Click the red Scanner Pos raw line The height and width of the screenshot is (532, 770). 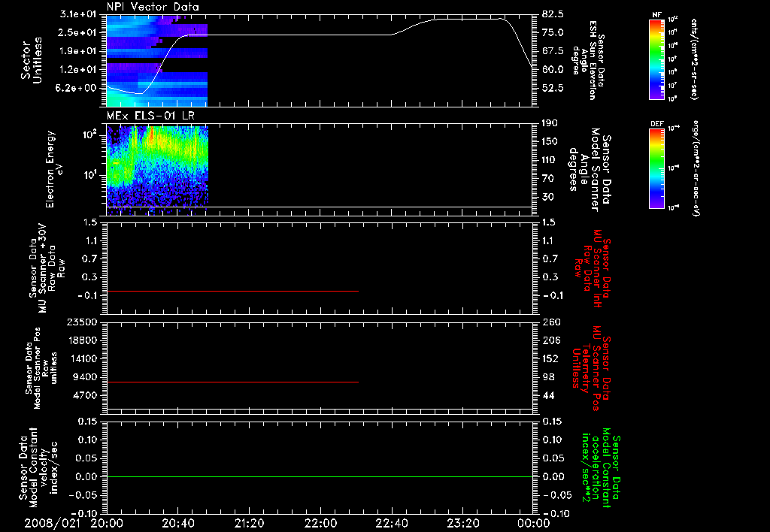[x=233, y=382]
